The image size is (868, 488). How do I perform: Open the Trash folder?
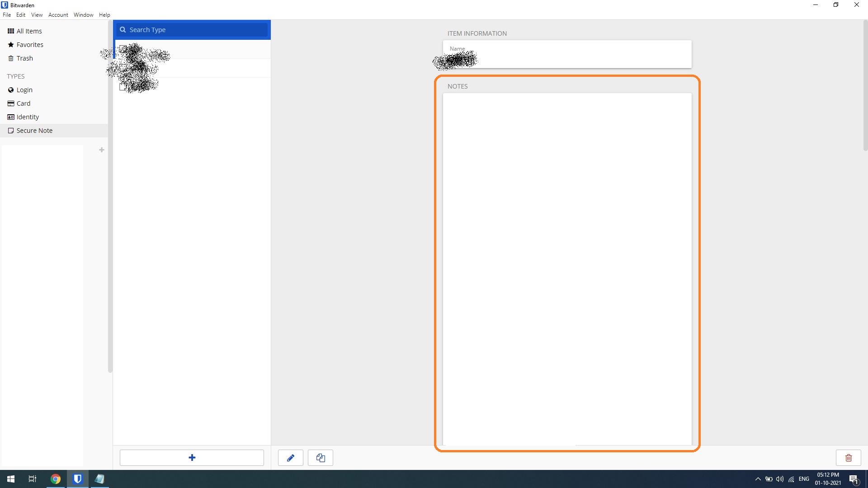coord(54,58)
